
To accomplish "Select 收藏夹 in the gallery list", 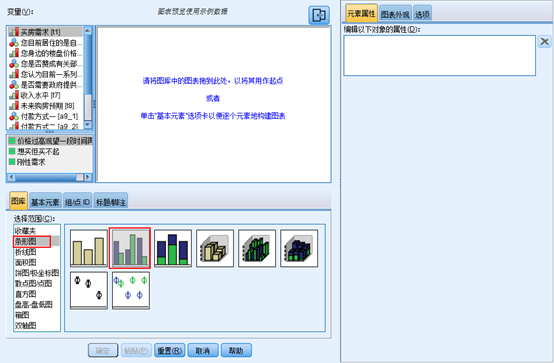I will point(37,231).
